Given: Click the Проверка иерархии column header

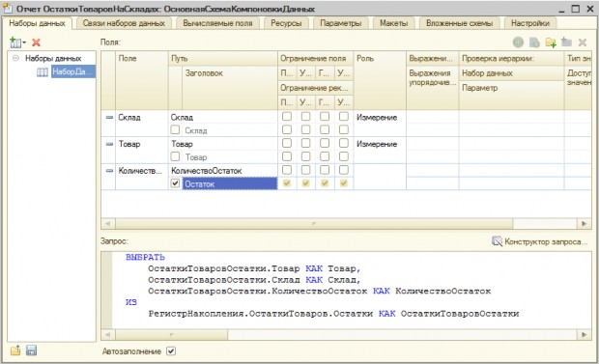Looking at the screenshot, I should [x=511, y=59].
